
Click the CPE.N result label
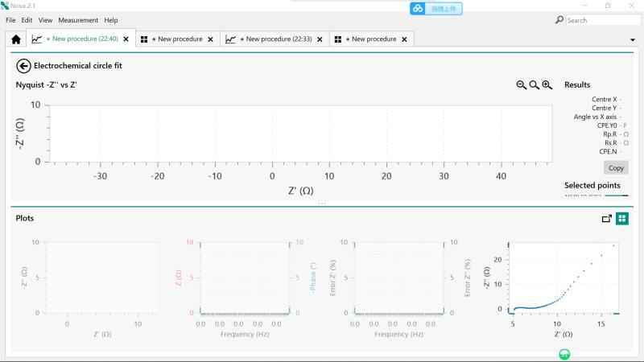[608, 151]
